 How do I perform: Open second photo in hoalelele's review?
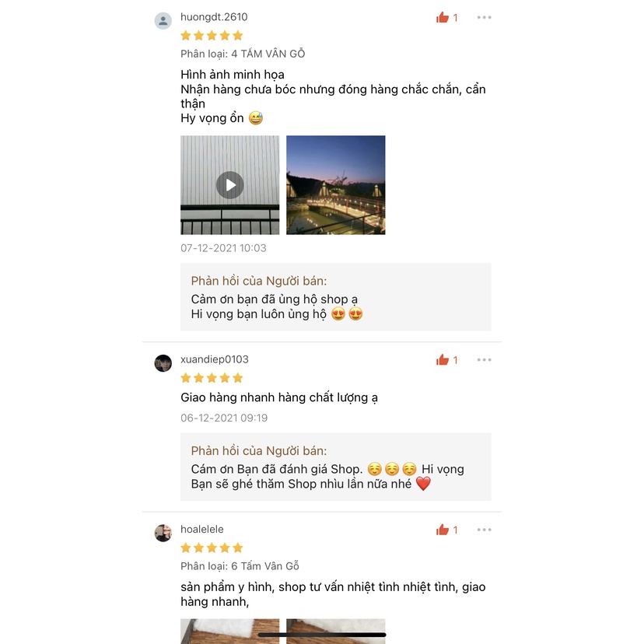pyautogui.click(x=335, y=631)
